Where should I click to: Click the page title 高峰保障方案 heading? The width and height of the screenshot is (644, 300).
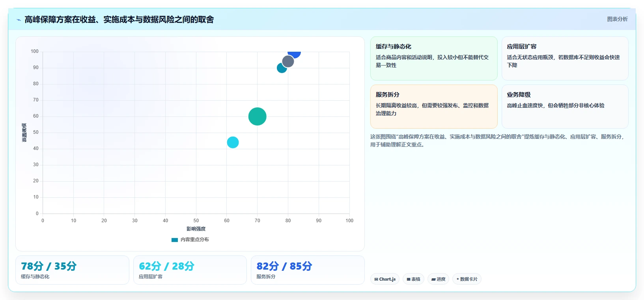(x=119, y=19)
